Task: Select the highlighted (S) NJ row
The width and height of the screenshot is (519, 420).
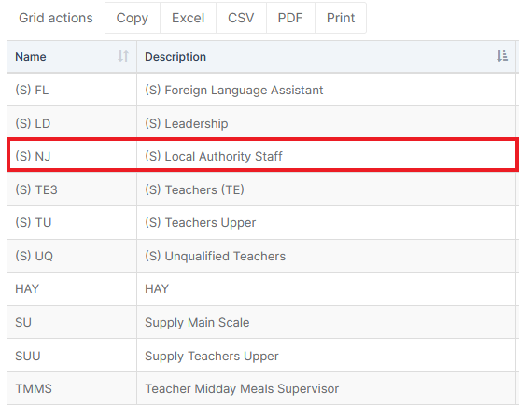Action: 263,155
